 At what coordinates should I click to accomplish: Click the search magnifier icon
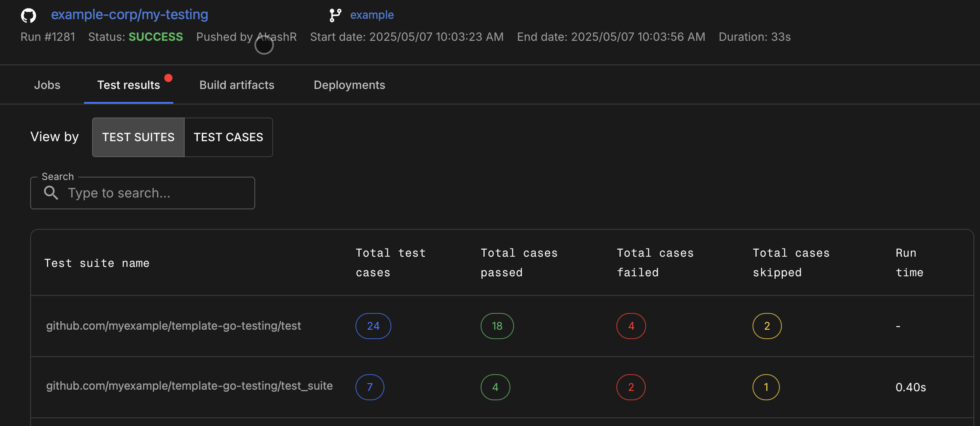click(51, 193)
